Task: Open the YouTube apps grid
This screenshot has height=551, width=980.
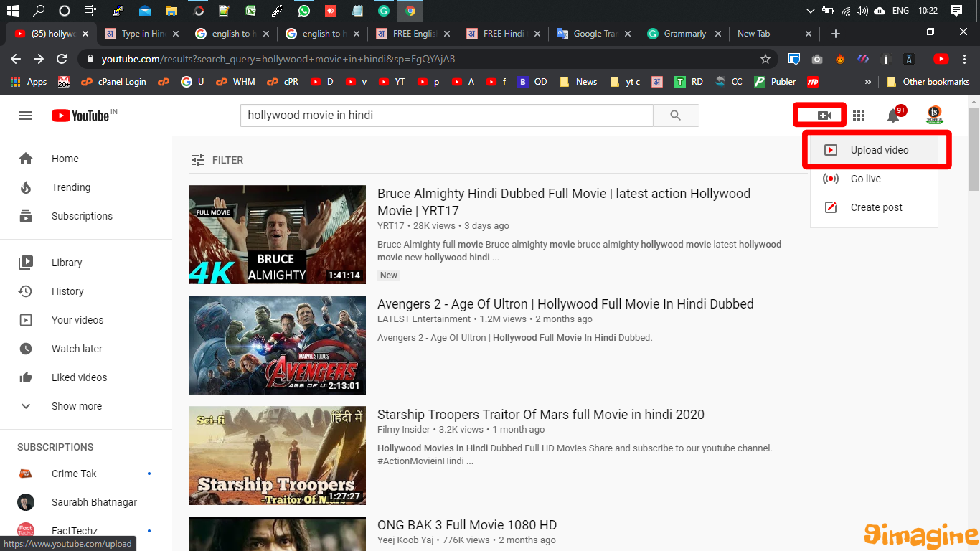Action: pos(859,116)
